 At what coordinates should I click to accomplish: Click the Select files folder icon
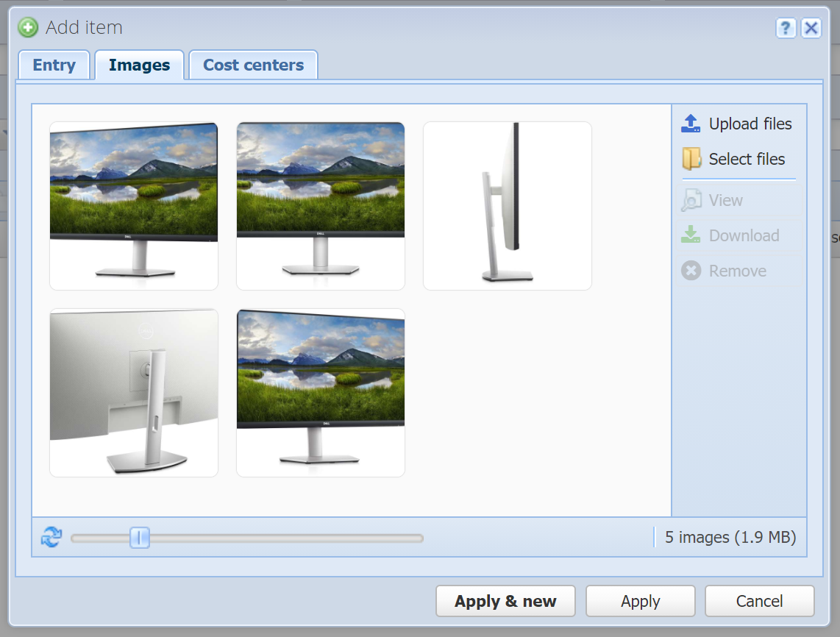tap(691, 159)
